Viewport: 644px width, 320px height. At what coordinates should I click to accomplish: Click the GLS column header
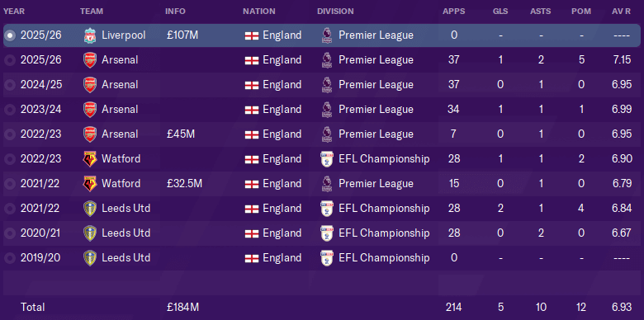coord(500,12)
